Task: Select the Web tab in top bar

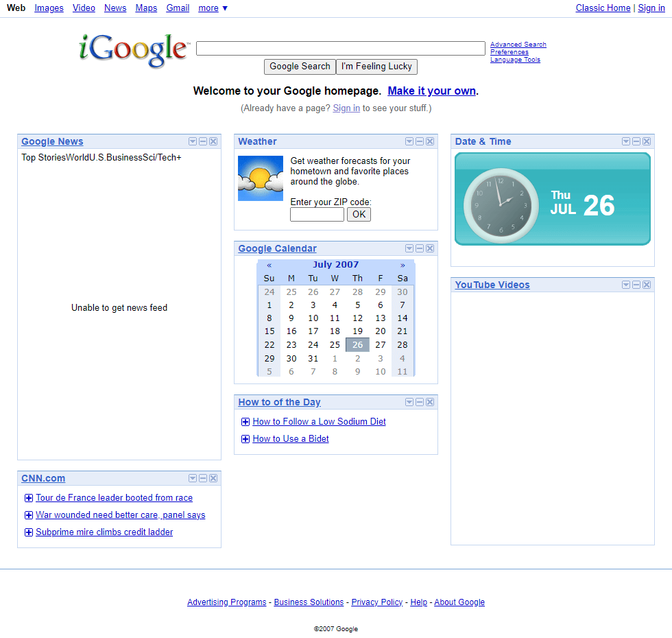Action: [x=16, y=8]
